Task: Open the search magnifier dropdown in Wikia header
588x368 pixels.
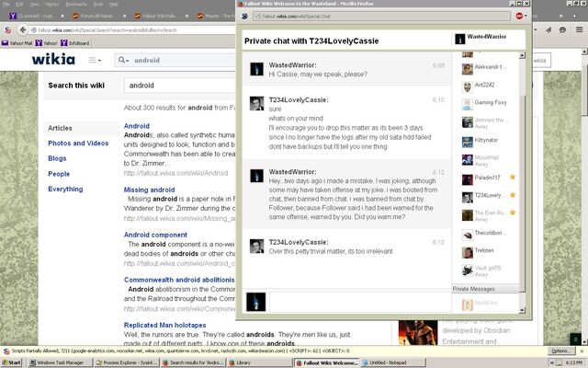Action: (x=123, y=60)
